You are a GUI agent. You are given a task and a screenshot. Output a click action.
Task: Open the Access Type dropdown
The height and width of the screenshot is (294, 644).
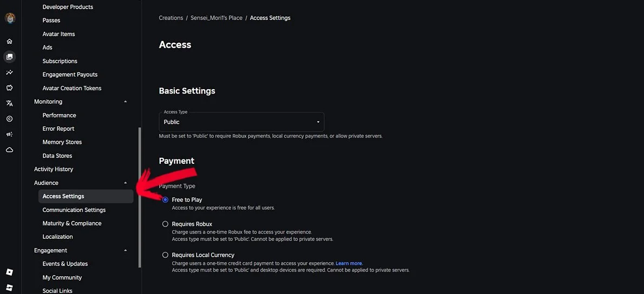click(x=241, y=122)
